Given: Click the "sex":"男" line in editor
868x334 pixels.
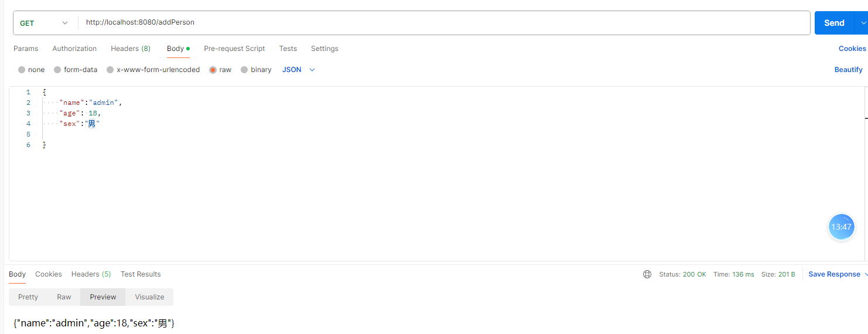Looking at the screenshot, I should pos(79,124).
